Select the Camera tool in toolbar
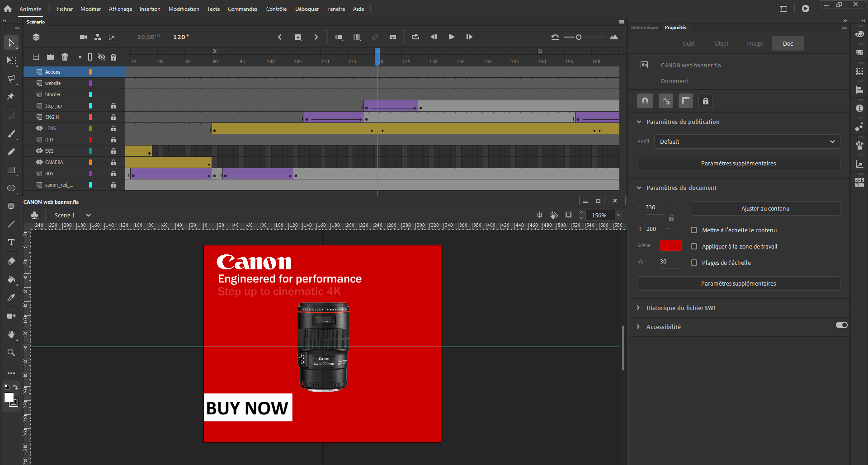The image size is (868, 465). 11,316
